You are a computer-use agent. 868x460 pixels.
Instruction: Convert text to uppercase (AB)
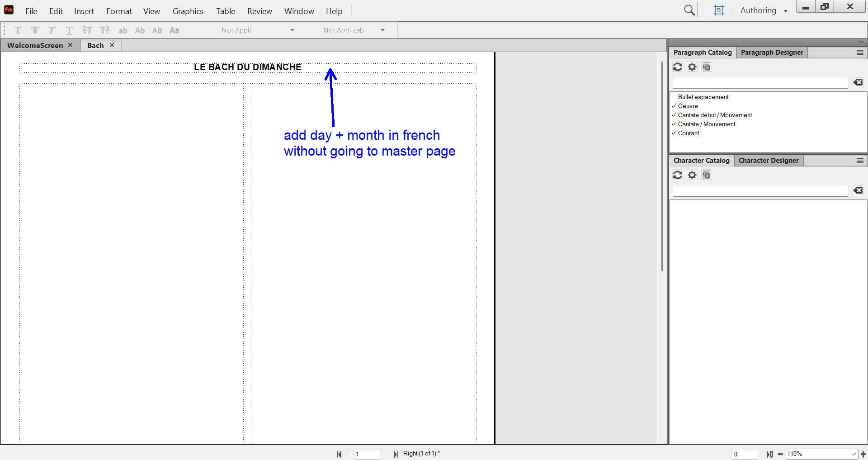click(x=157, y=30)
